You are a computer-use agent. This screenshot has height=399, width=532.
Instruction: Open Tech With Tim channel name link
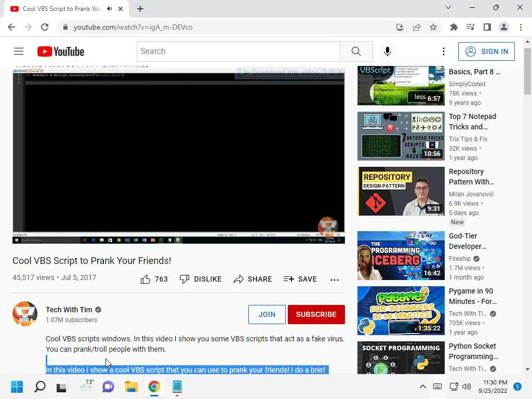pyautogui.click(x=69, y=310)
